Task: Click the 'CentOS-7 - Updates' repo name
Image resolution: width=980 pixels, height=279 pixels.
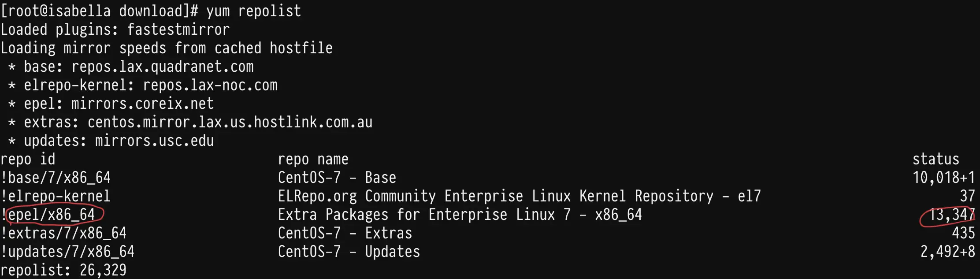Action: click(x=349, y=252)
